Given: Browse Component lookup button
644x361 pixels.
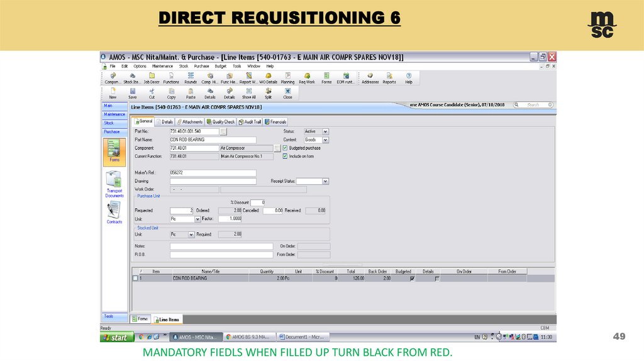Looking at the screenshot, I should pyautogui.click(x=277, y=148).
